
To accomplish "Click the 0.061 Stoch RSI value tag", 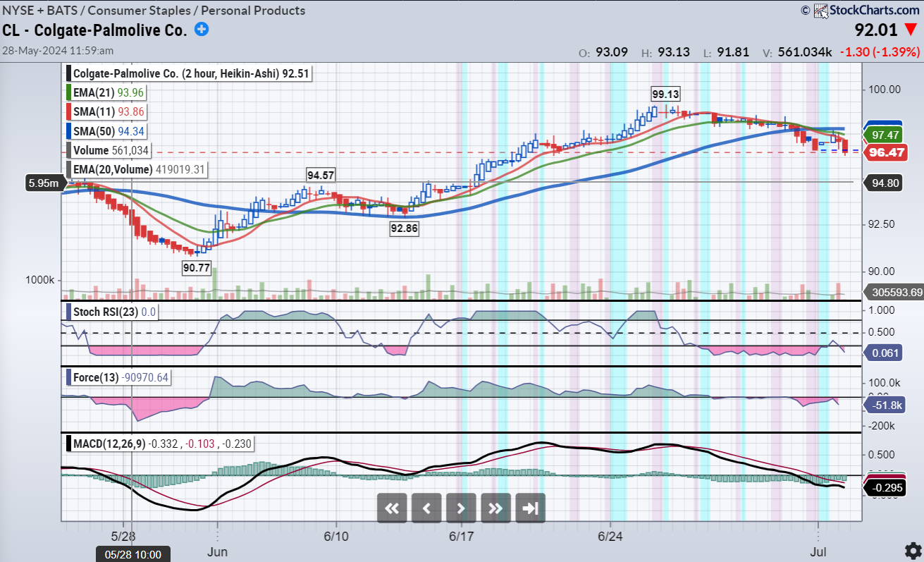I will point(884,353).
